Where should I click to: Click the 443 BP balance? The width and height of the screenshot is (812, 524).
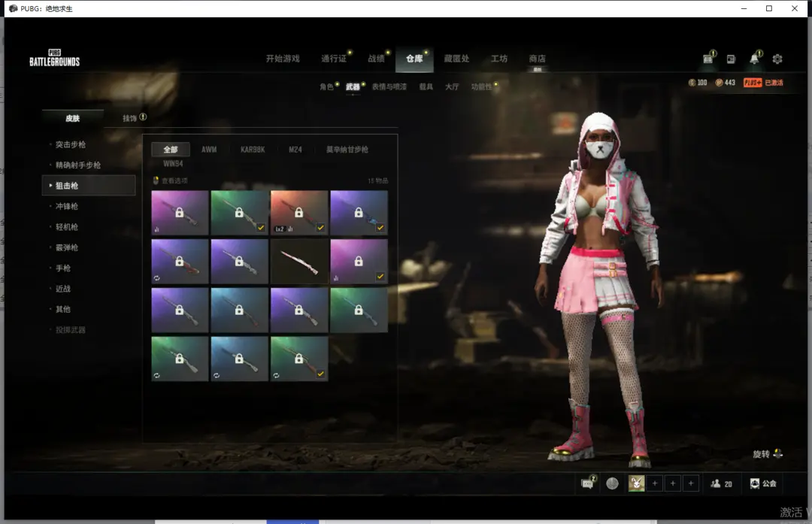pyautogui.click(x=729, y=83)
